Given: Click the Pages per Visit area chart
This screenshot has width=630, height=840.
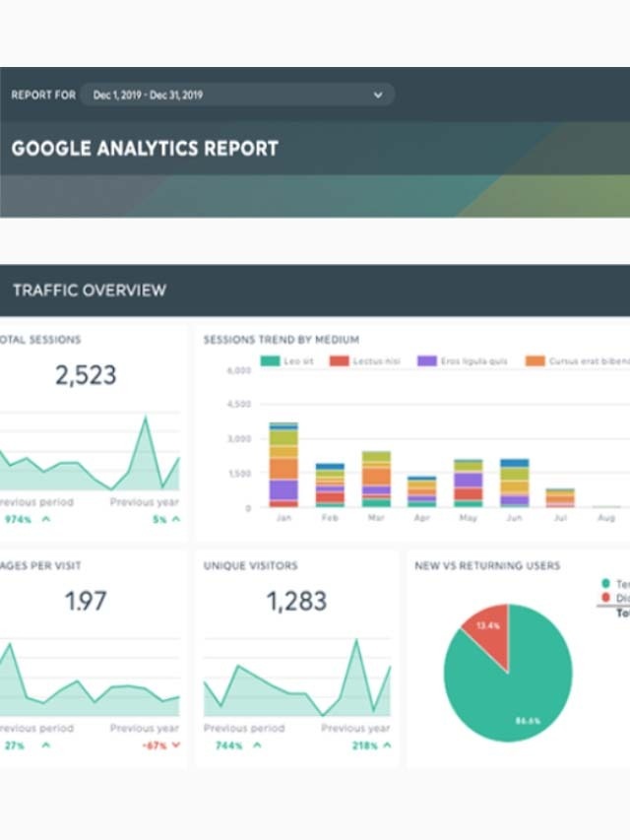Looking at the screenshot, I should pyautogui.click(x=90, y=678).
